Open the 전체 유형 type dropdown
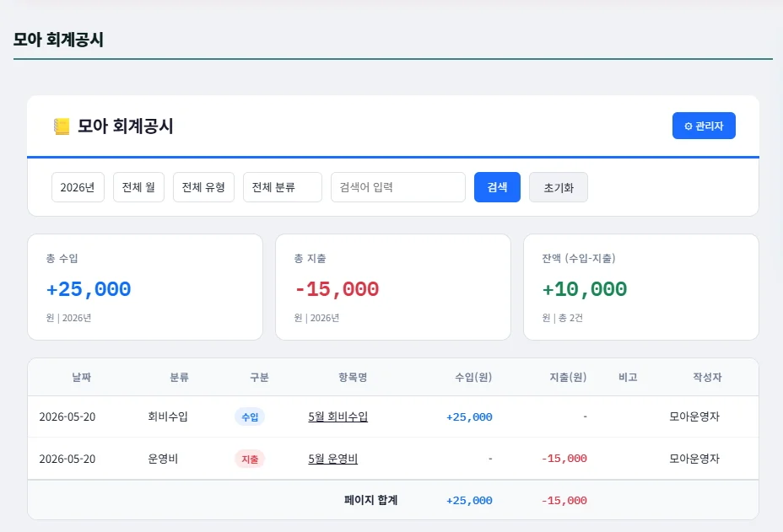Viewport: 783px width, 532px height. click(203, 187)
